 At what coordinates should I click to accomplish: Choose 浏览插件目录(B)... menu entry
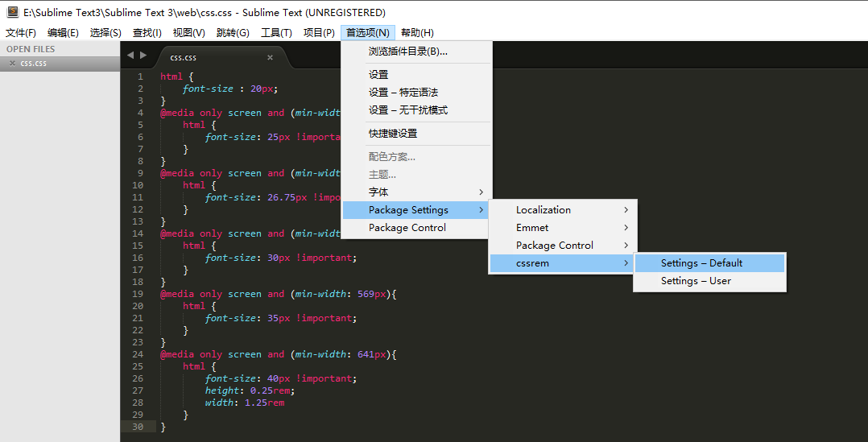coord(417,52)
